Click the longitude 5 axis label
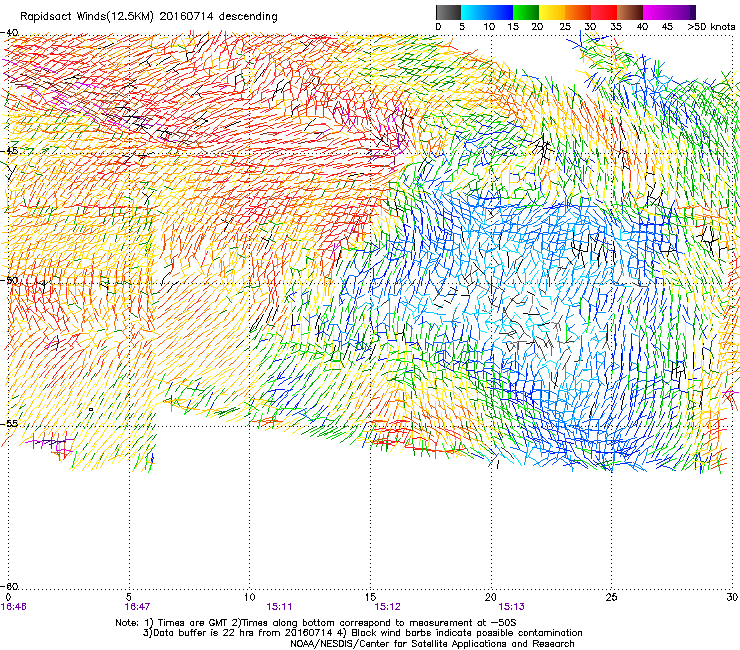 (129, 597)
